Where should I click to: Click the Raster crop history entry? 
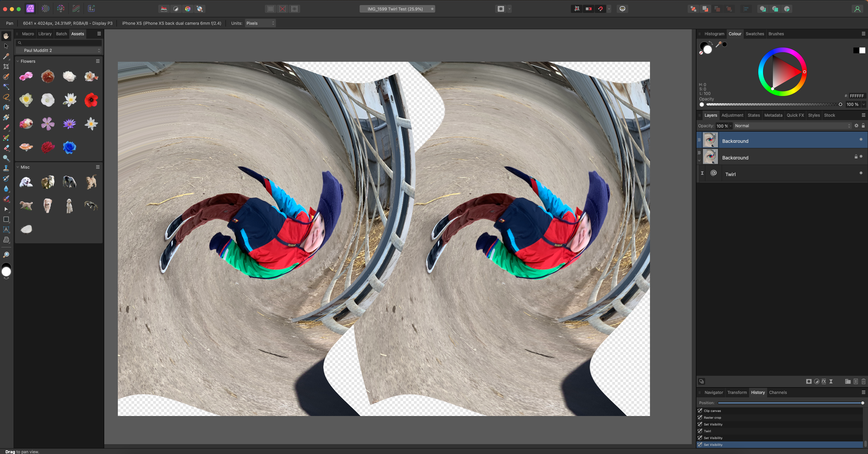point(712,418)
